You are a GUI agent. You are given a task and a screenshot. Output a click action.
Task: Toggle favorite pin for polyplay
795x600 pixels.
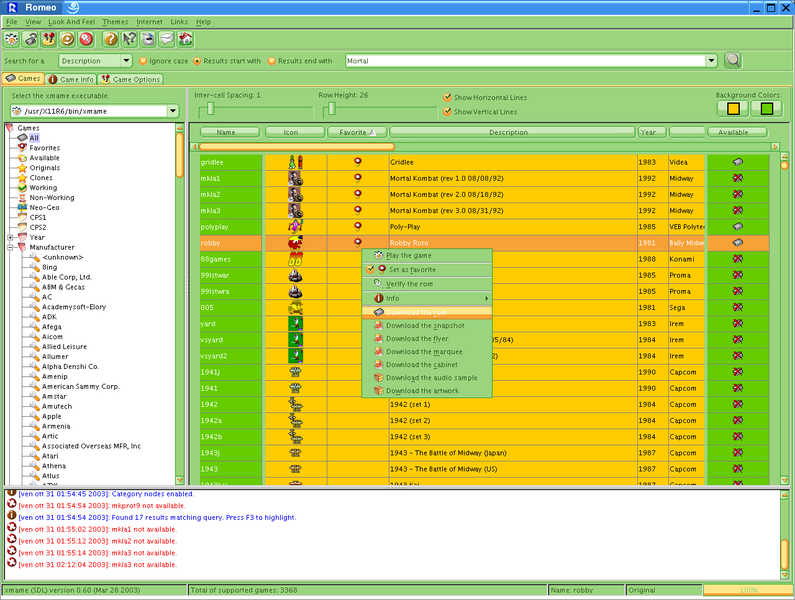358,227
